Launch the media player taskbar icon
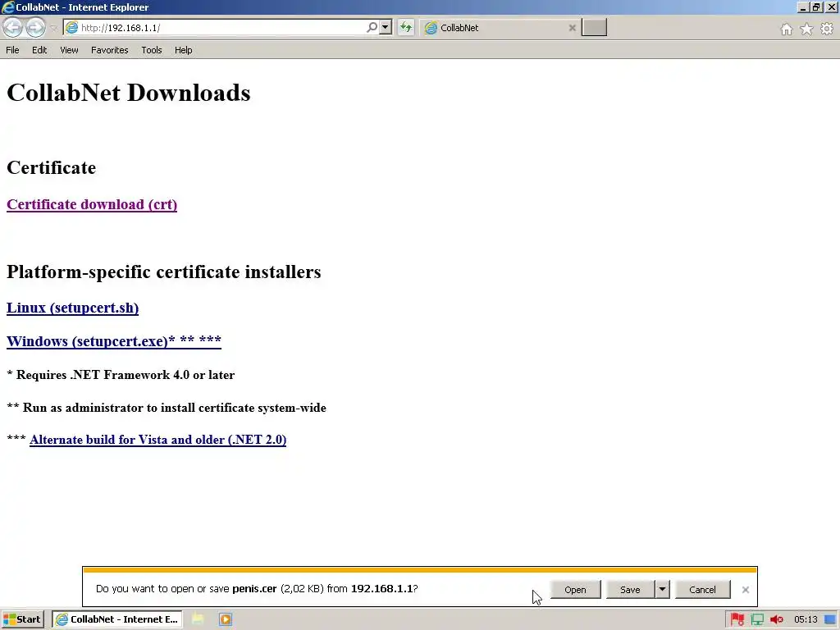Screen dimensions: 840x630 [226, 619]
